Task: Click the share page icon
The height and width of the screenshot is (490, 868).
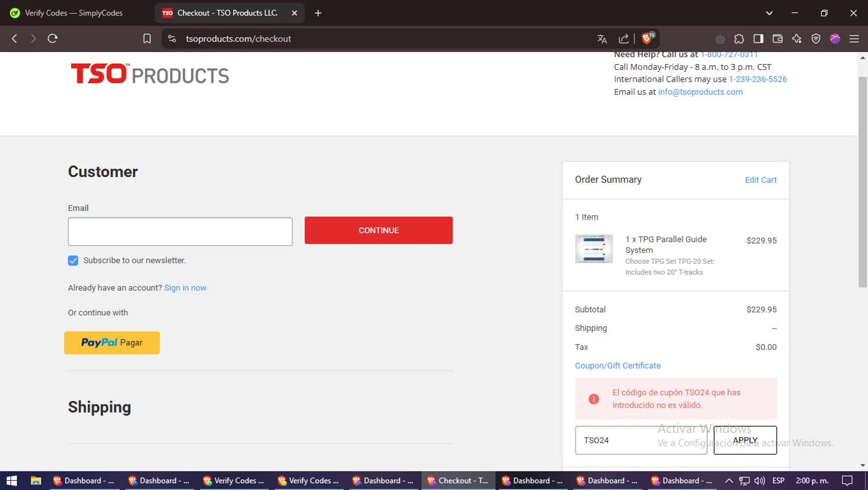Action: (623, 39)
